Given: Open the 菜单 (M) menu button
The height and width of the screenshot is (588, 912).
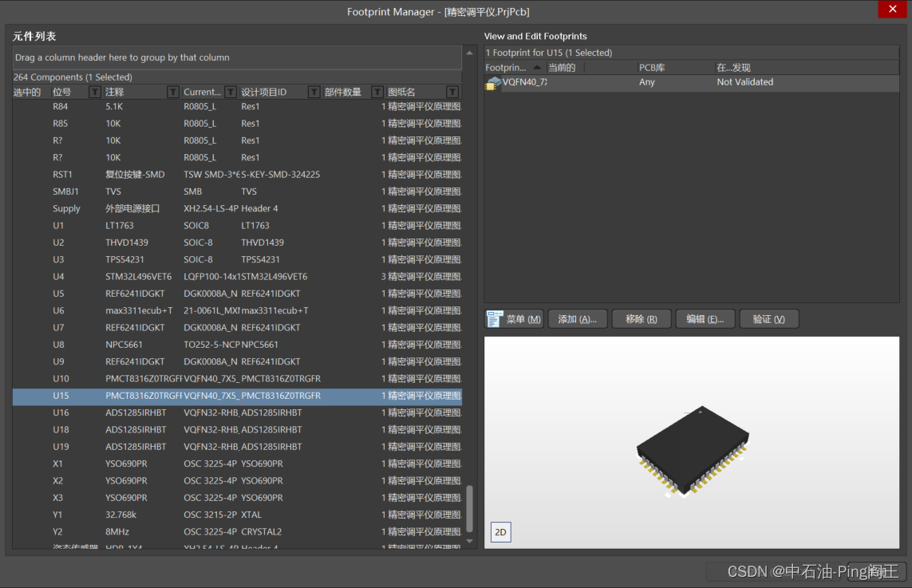Looking at the screenshot, I should [515, 319].
